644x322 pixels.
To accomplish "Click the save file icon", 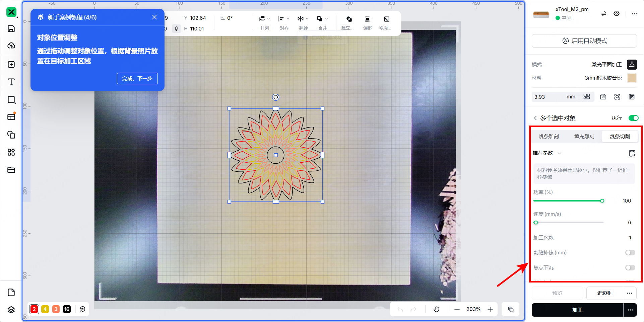I will [x=11, y=28].
